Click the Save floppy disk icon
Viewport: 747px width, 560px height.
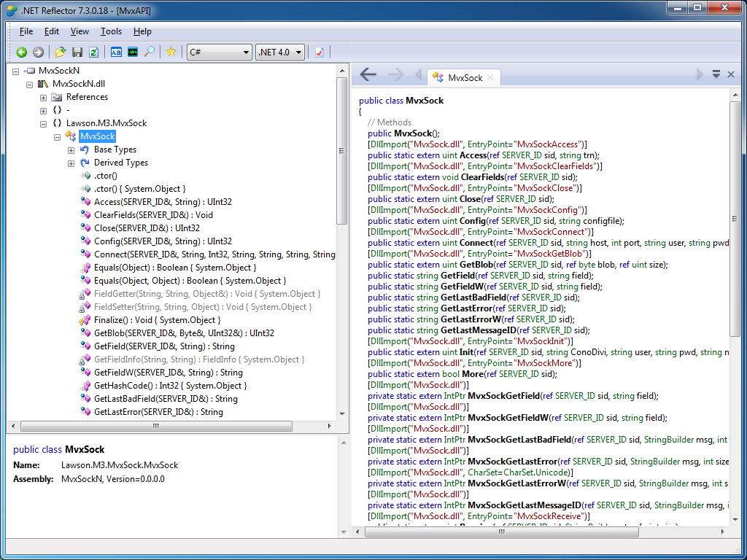(x=77, y=52)
